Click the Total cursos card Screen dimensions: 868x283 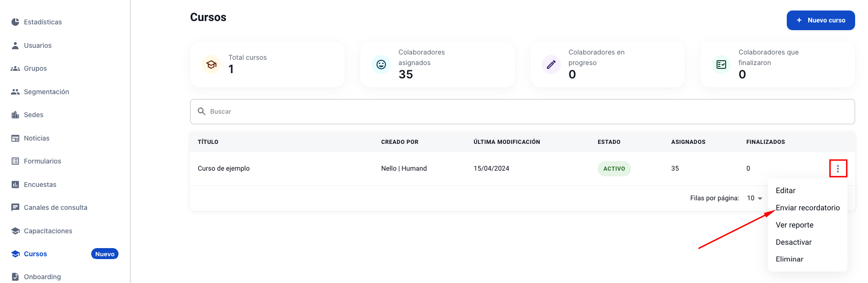pyautogui.click(x=268, y=65)
